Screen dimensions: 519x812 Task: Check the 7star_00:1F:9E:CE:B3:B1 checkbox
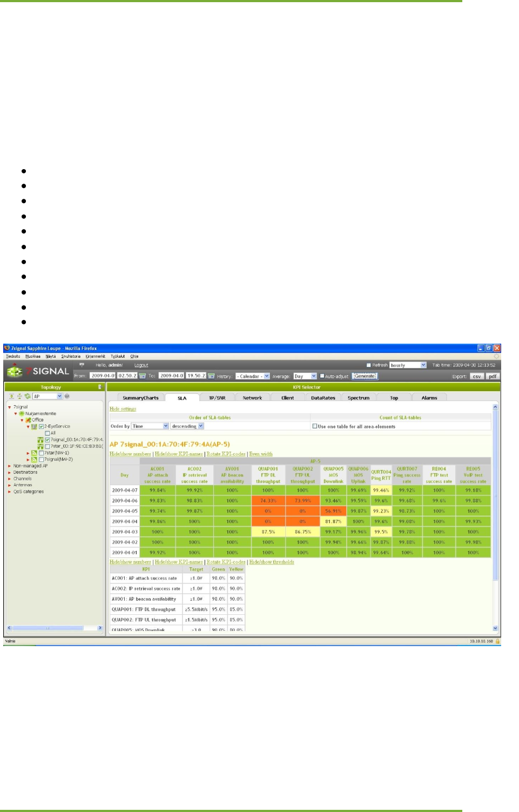point(48,446)
